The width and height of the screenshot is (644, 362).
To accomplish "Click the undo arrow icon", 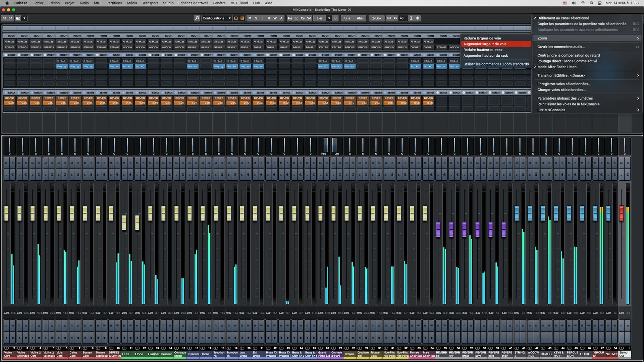I will [x=4, y=18].
